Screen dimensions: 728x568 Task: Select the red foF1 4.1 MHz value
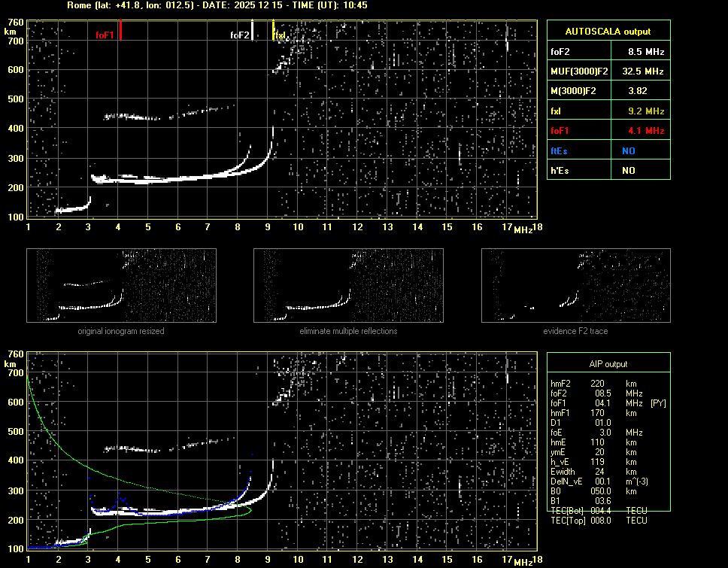click(646, 131)
